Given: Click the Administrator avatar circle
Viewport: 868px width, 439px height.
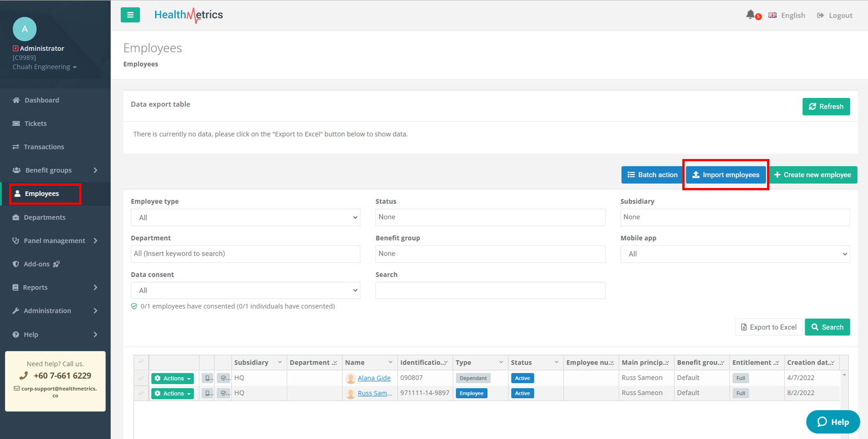Looking at the screenshot, I should coord(24,29).
